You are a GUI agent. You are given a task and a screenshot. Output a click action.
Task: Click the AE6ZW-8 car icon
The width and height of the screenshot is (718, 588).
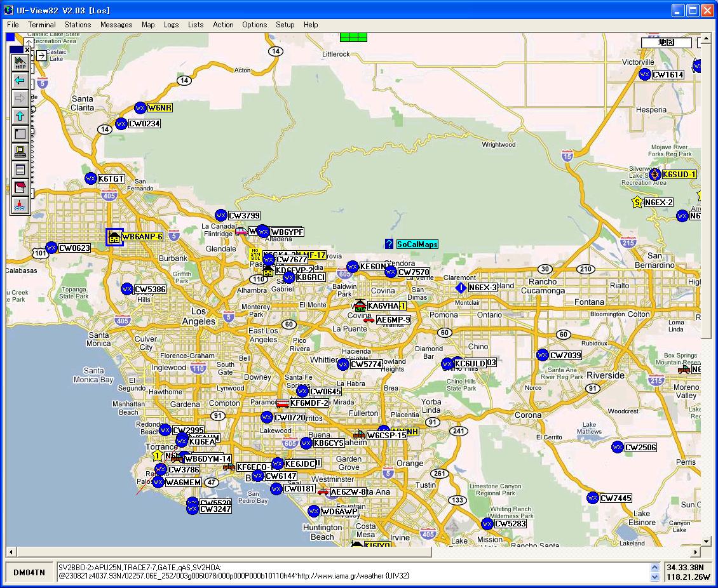tap(323, 491)
